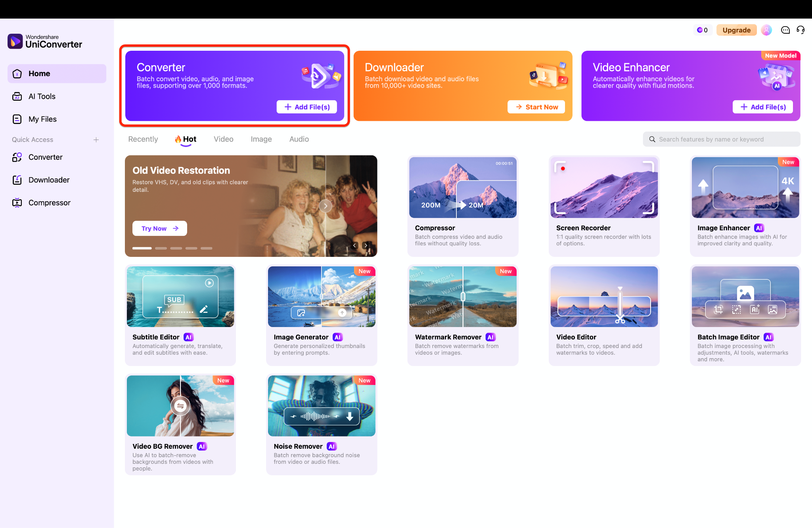Go to previous banner slide arrow

click(x=354, y=245)
